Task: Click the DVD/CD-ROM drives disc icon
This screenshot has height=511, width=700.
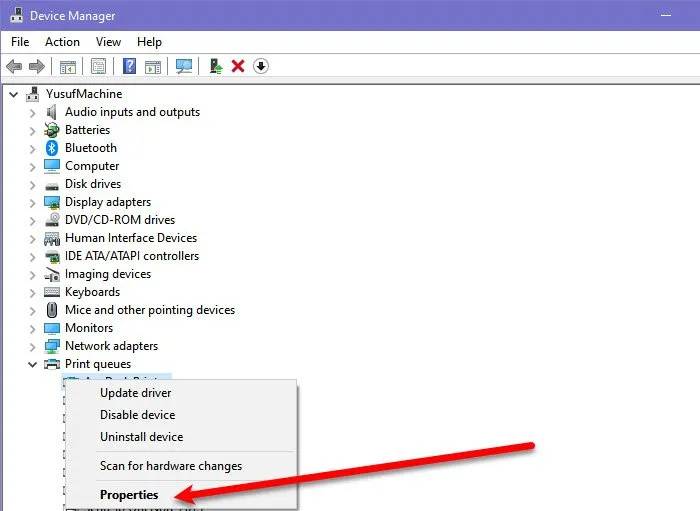Action: [52, 220]
